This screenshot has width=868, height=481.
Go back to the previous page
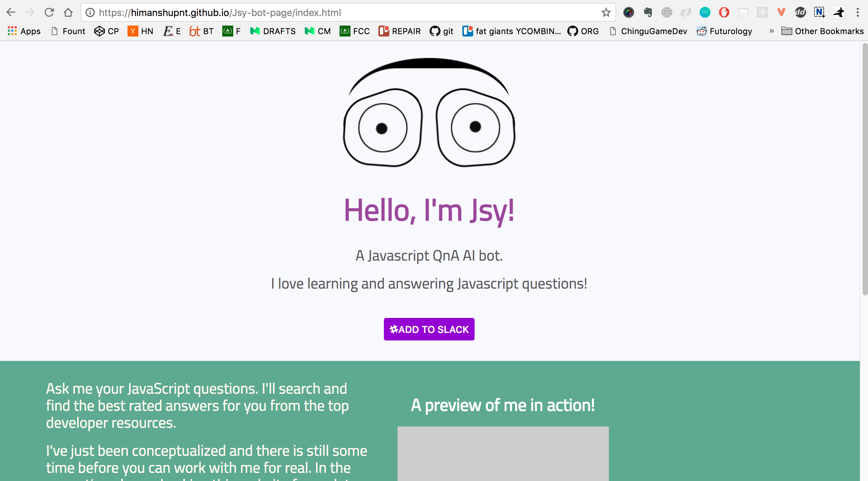pos(11,13)
